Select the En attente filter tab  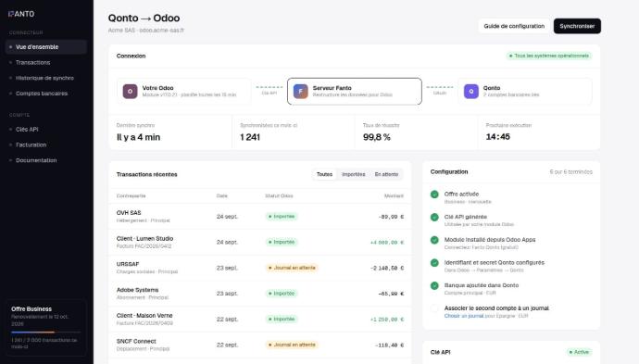(x=386, y=174)
